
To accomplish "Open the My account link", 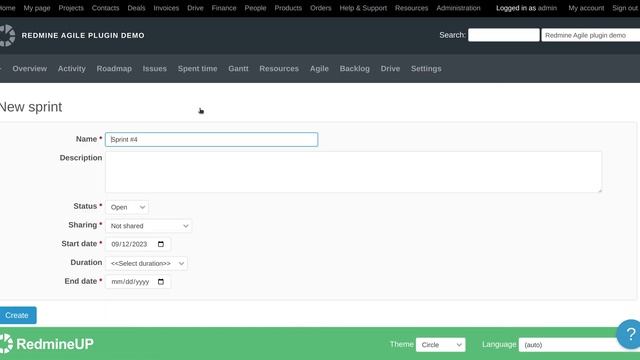I will 586,8.
